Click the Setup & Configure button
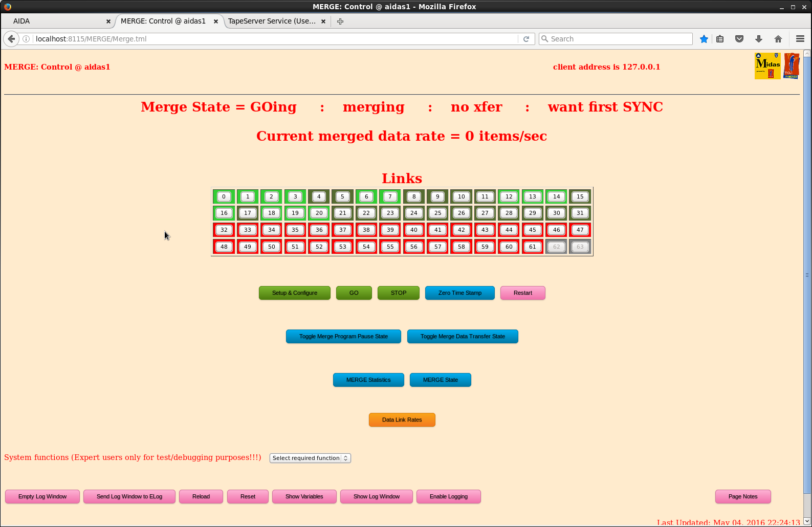The width and height of the screenshot is (812, 527). [295, 293]
